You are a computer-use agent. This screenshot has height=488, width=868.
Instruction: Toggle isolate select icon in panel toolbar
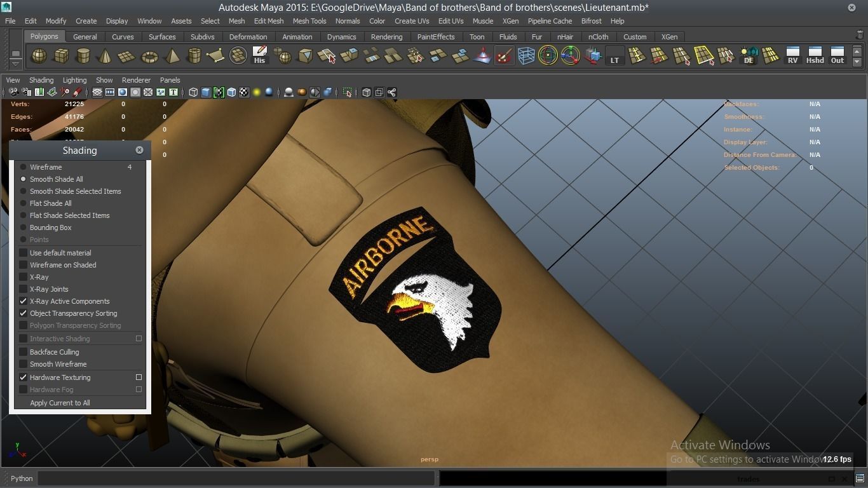click(348, 92)
